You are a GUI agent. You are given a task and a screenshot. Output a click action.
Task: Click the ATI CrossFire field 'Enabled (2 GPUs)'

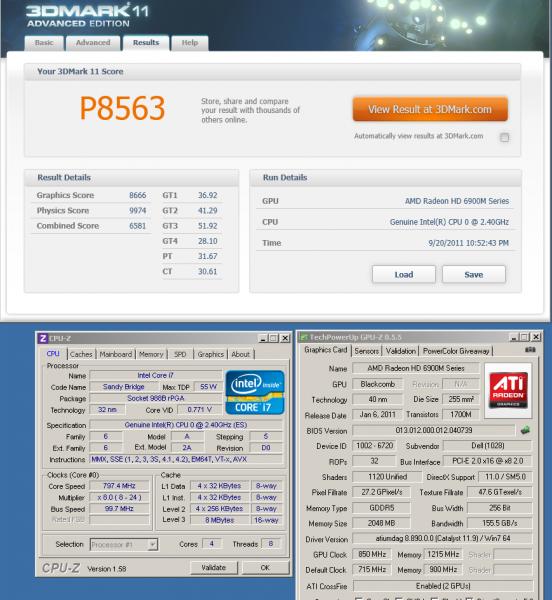tap(443, 586)
